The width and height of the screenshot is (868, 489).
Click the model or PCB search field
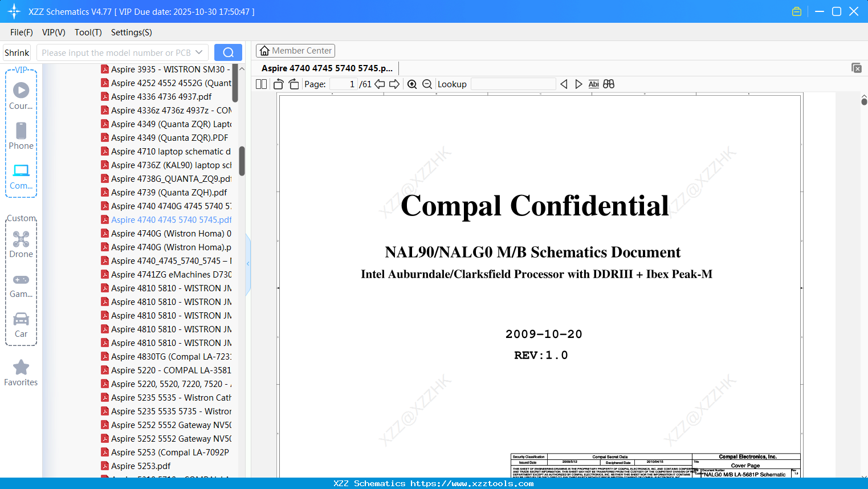[x=123, y=52]
